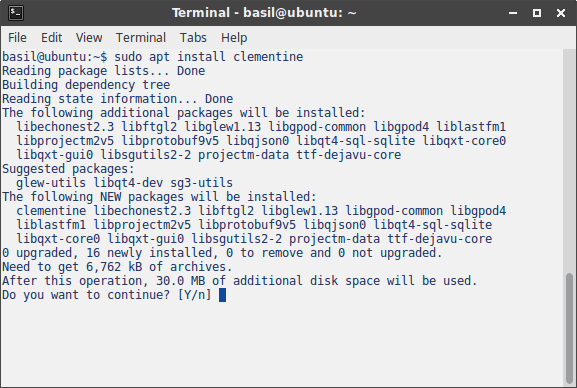The width and height of the screenshot is (577, 388).
Task: Click the blue cursor block after [Y/n]
Action: [222, 295]
